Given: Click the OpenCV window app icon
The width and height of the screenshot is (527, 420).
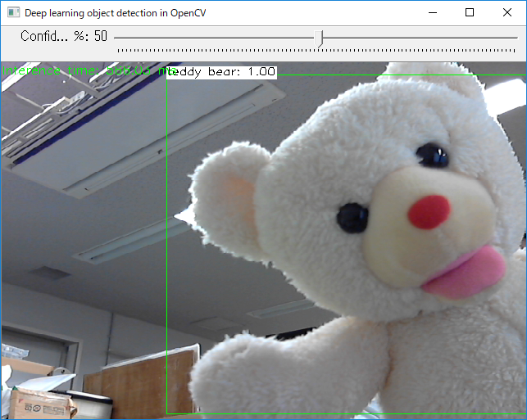Looking at the screenshot, I should 13,13.
